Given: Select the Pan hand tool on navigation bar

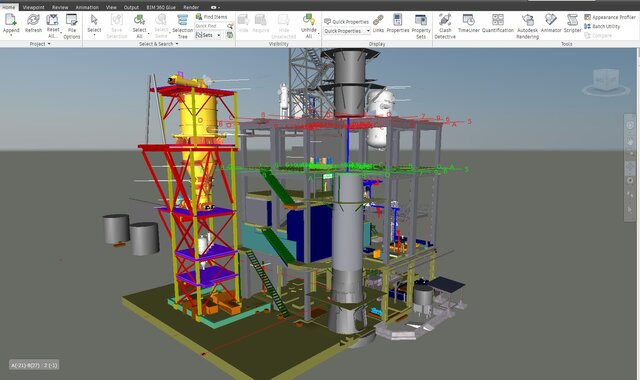Looking at the screenshot, I should (x=630, y=142).
